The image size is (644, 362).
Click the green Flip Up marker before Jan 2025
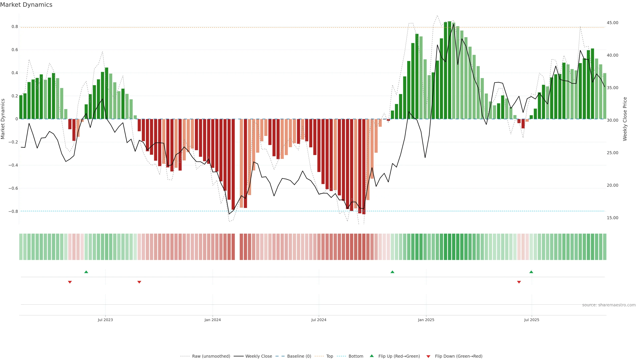coord(392,272)
